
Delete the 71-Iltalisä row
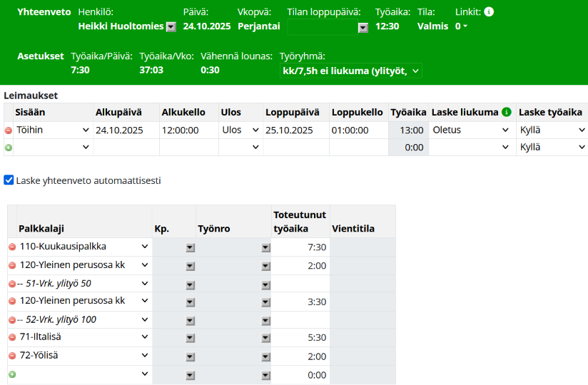(12, 337)
